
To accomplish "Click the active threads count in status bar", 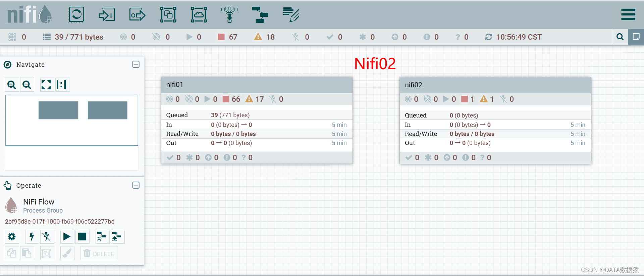I will click(24, 37).
